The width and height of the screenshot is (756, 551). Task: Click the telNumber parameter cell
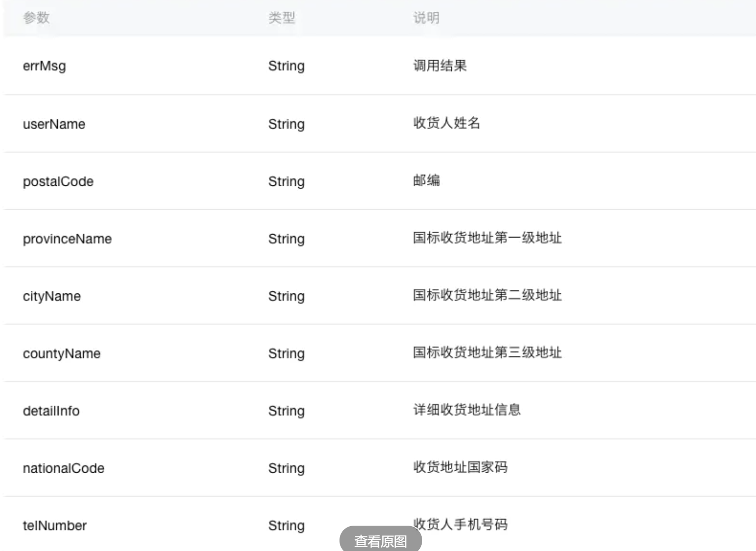tap(55, 526)
